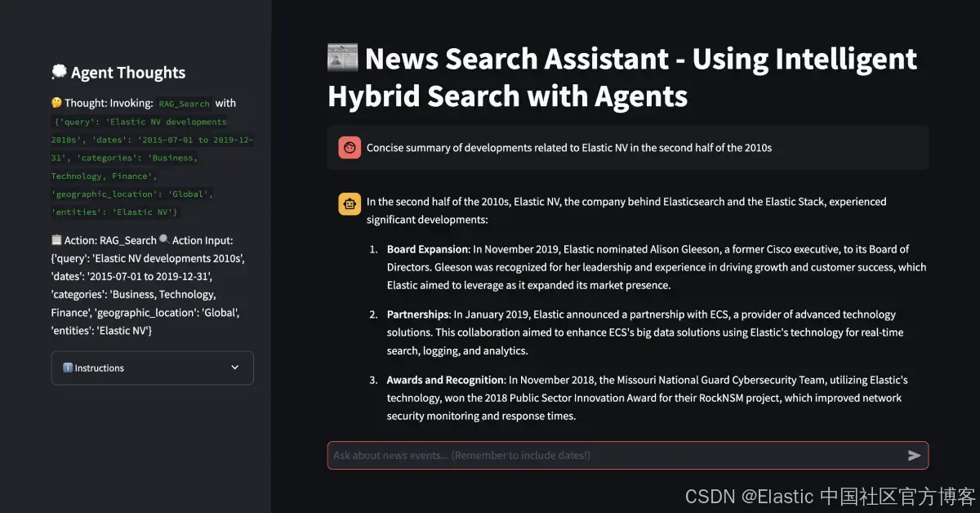This screenshot has height=513, width=980.
Task: Click the send arrow icon in chat input
Action: [x=914, y=456]
